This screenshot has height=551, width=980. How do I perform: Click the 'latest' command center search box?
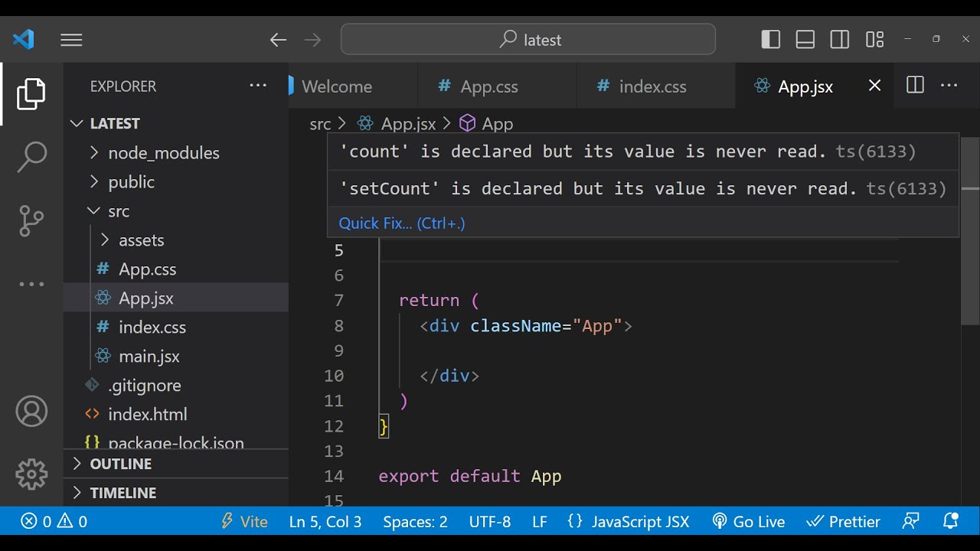click(528, 40)
